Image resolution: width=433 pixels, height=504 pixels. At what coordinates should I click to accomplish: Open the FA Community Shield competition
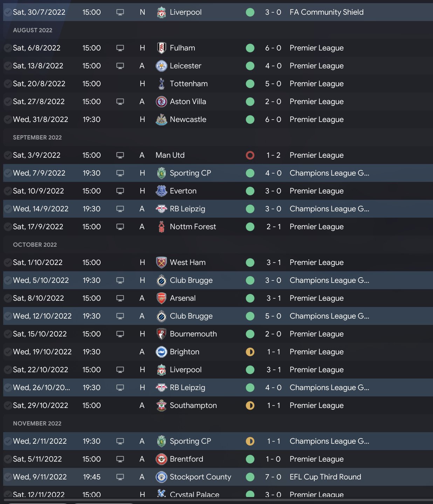(326, 12)
